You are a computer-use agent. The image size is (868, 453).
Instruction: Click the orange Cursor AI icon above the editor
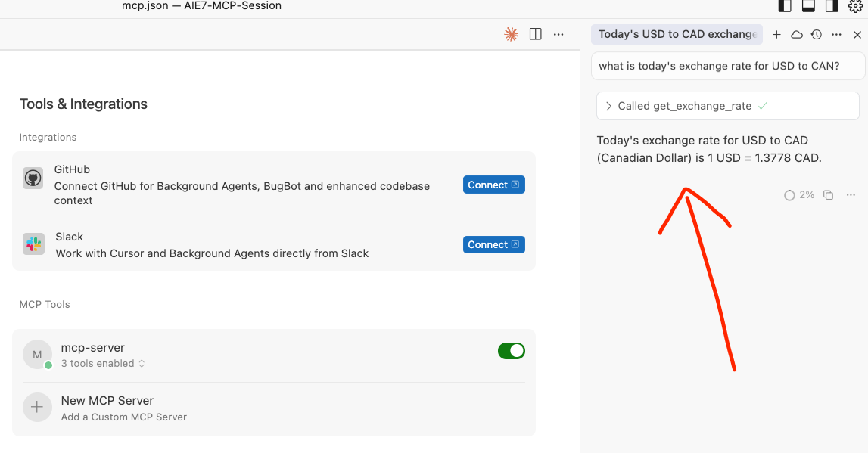tap(511, 34)
